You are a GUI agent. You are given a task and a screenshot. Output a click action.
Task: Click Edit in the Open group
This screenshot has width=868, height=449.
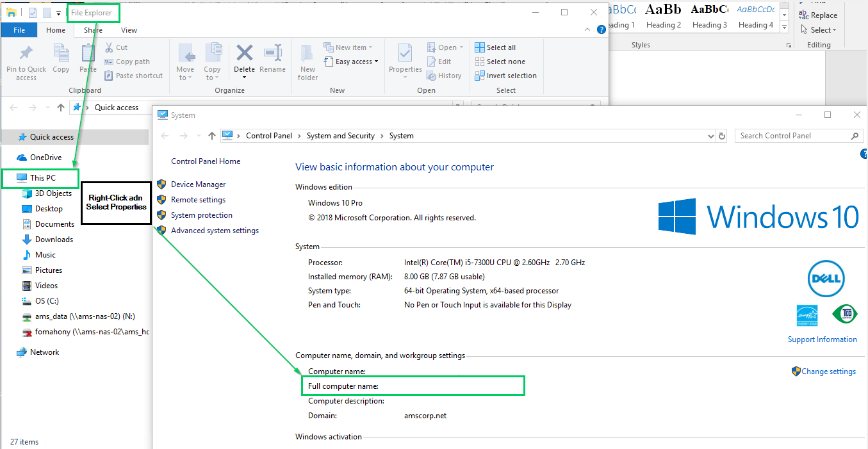pos(439,61)
